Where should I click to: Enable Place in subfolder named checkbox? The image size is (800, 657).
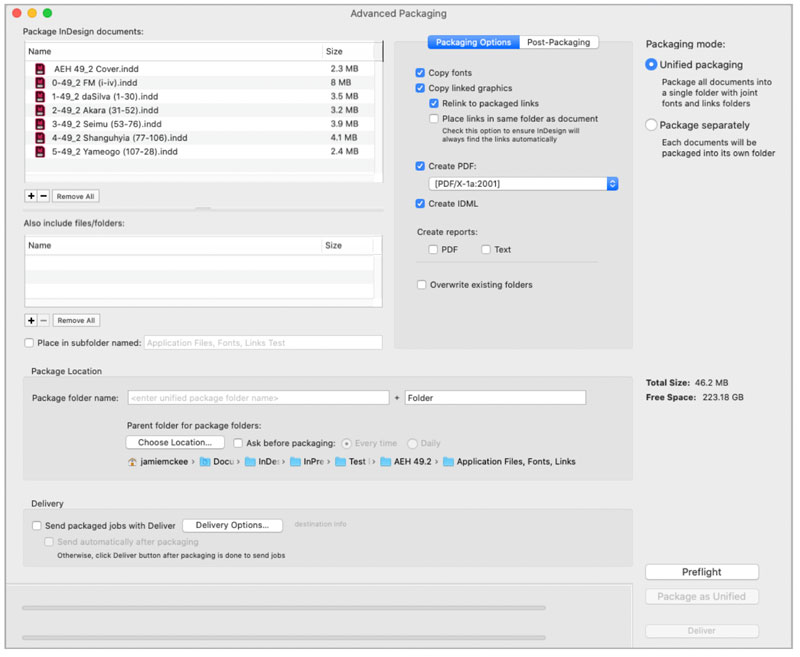pos(30,343)
